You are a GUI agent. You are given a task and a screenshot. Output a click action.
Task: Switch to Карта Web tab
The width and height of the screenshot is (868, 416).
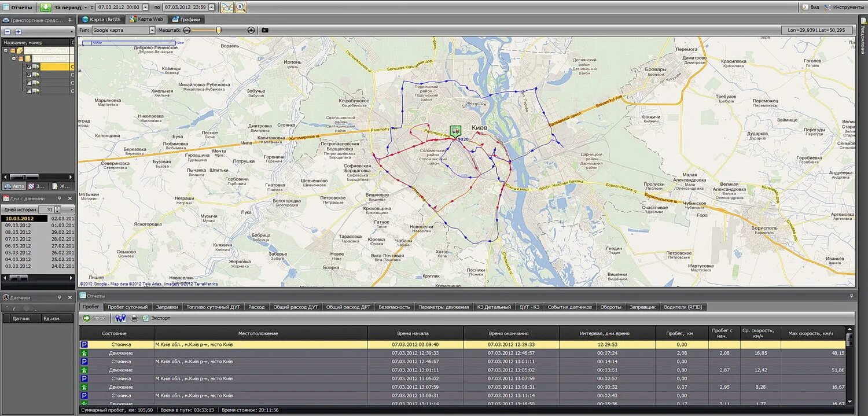coord(146,19)
